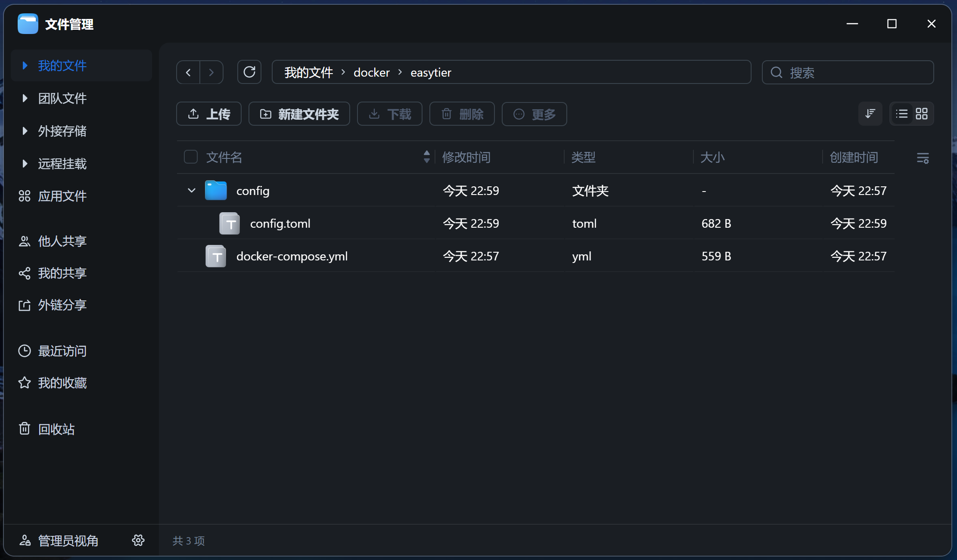Click the 下载 download icon
957x560 pixels.
(x=374, y=114)
